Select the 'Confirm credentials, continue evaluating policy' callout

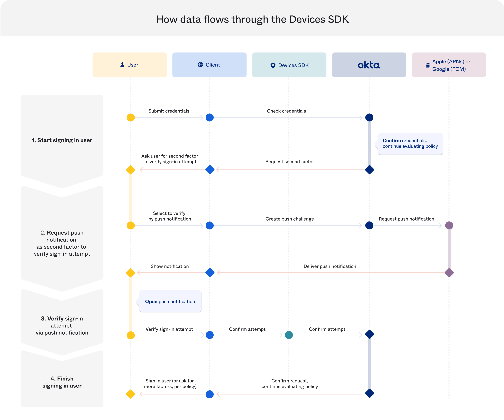410,143
